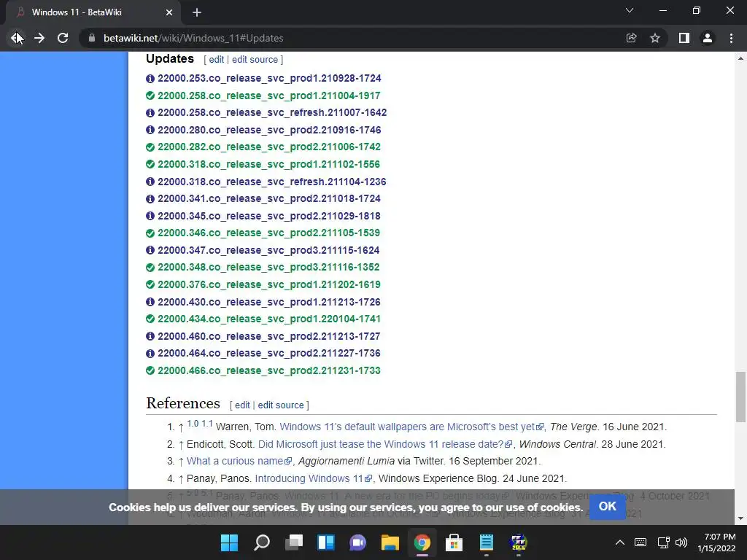Screen dimensions: 747x560
Task: Open Teams Chat from taskbar
Action: 357,542
